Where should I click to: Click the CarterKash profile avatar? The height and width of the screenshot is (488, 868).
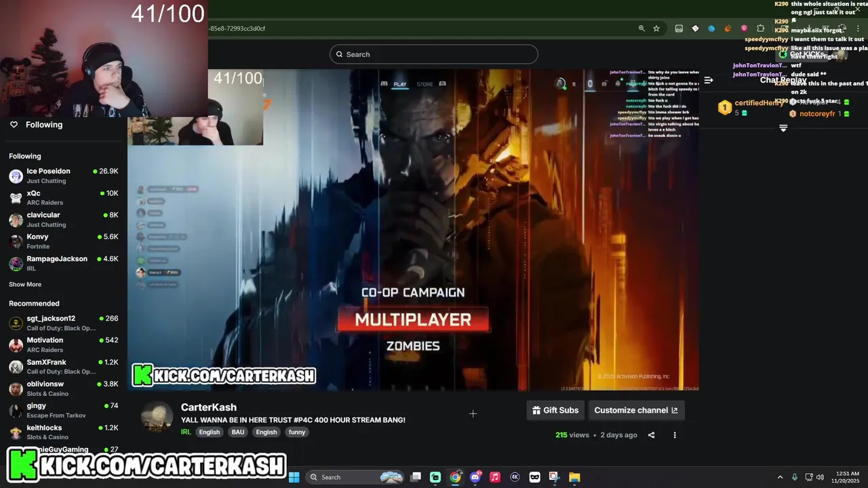pos(157,418)
